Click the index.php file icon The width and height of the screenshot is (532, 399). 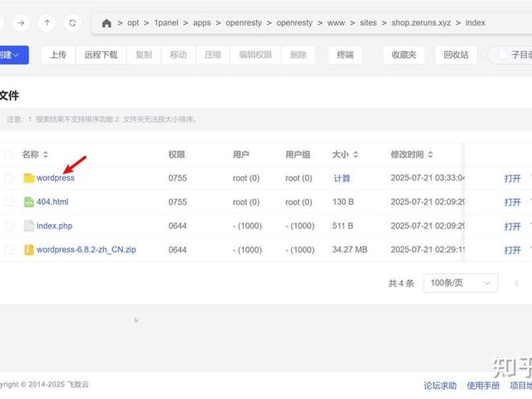(x=29, y=225)
